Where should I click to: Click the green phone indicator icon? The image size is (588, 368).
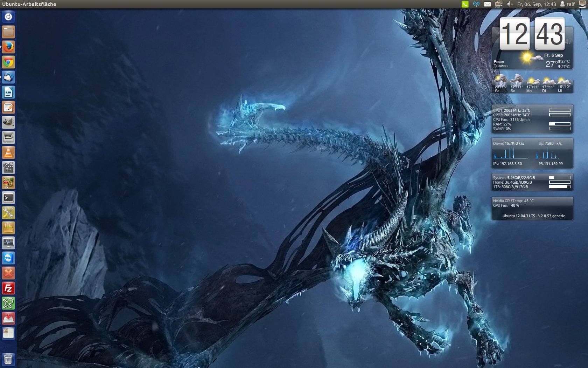(465, 4)
